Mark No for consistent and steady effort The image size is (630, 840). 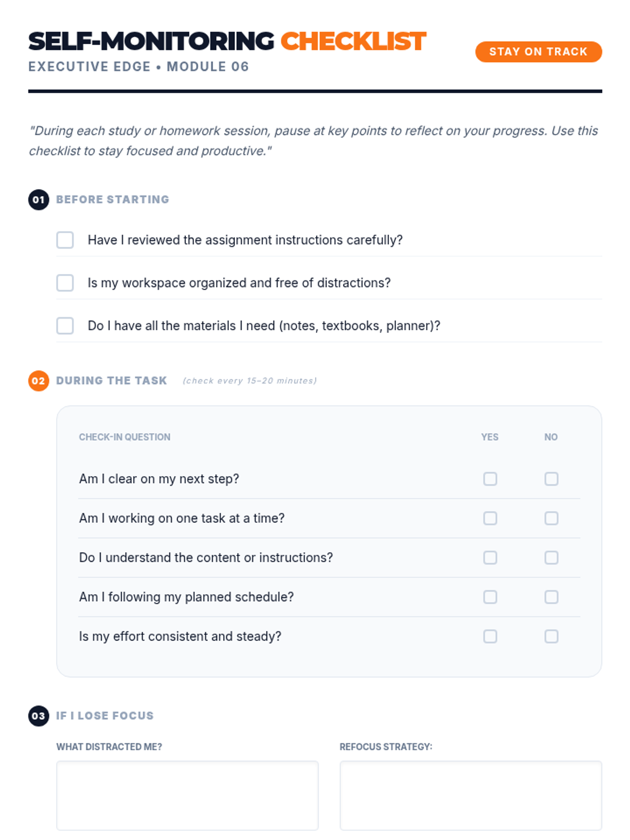click(551, 636)
